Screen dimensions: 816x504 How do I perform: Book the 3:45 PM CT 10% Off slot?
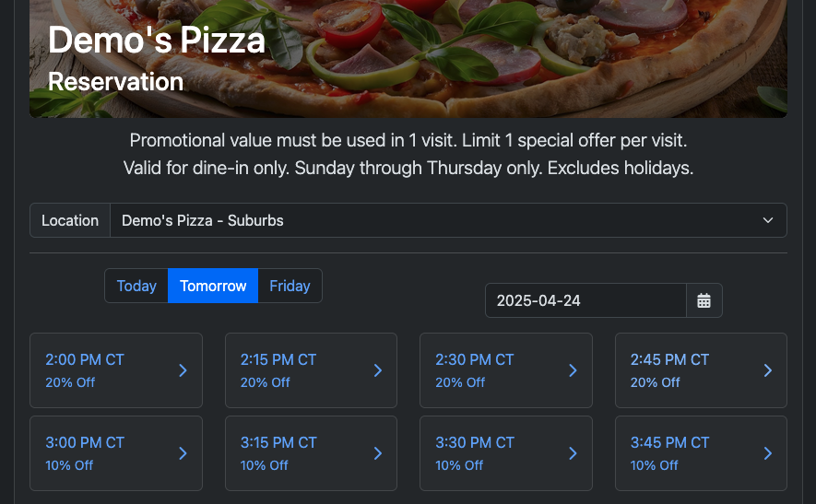pos(701,453)
